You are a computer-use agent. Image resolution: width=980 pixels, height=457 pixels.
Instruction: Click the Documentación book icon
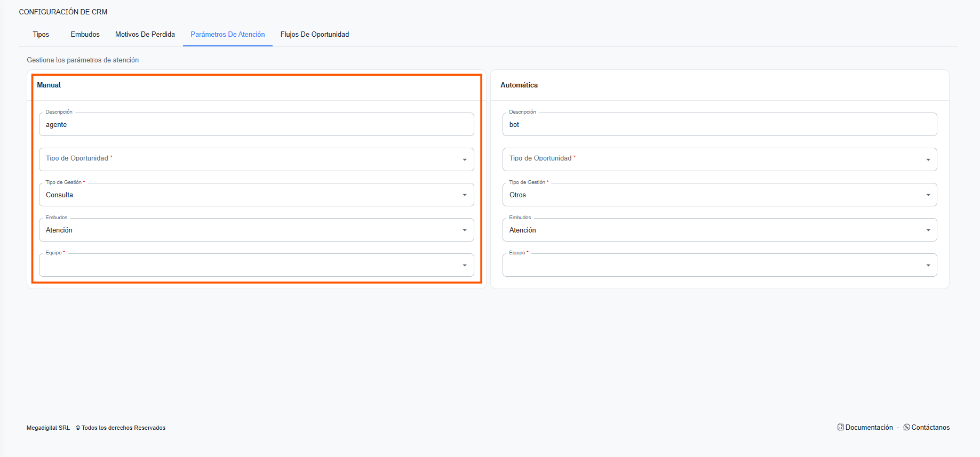[841, 427]
